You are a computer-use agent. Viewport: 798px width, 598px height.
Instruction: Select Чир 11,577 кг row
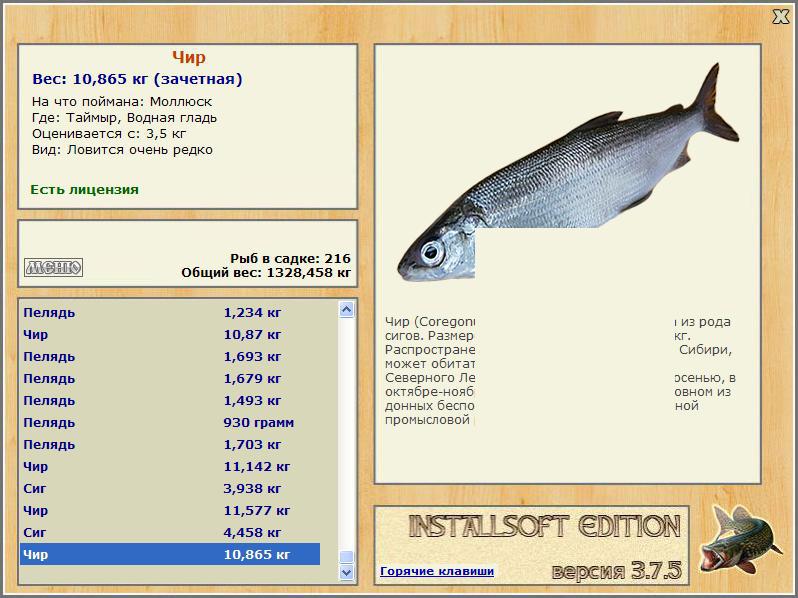pos(170,510)
